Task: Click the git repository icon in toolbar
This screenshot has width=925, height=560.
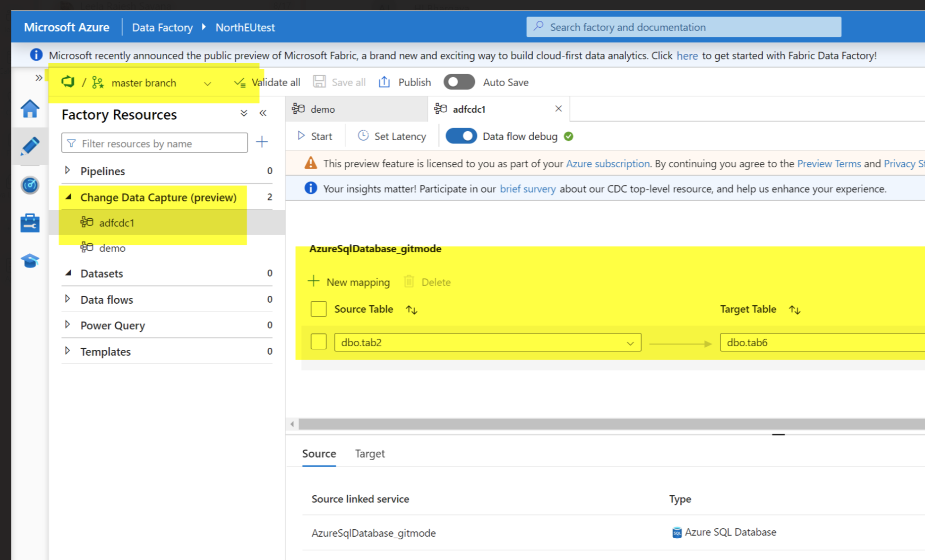Action: [x=68, y=82]
